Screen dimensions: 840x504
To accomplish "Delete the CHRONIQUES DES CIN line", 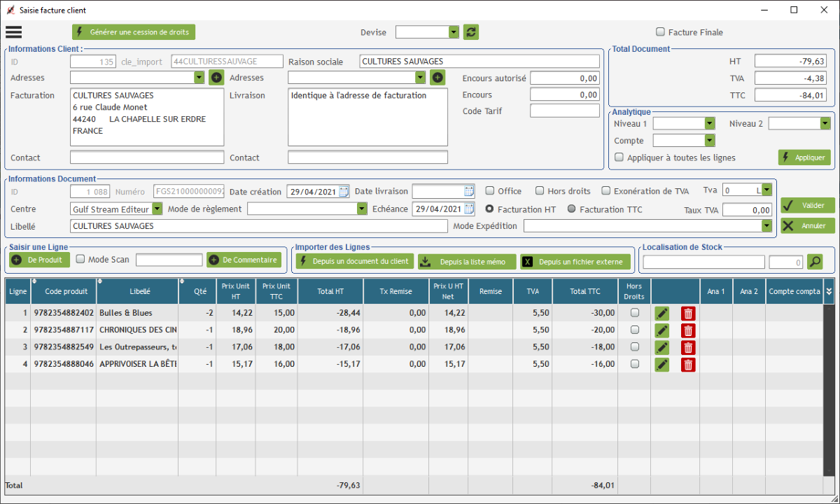I will tap(688, 330).
